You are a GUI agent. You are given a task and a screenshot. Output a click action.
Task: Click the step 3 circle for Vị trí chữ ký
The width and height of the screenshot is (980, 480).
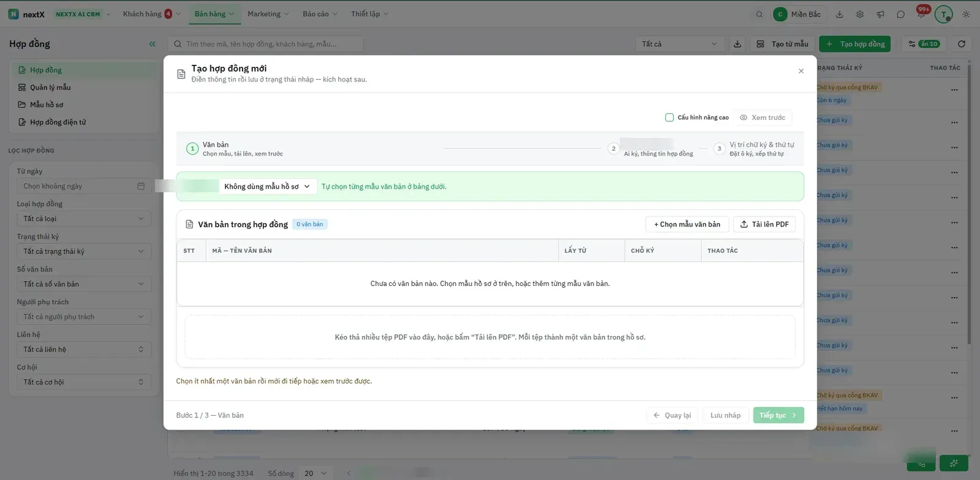coord(720,149)
